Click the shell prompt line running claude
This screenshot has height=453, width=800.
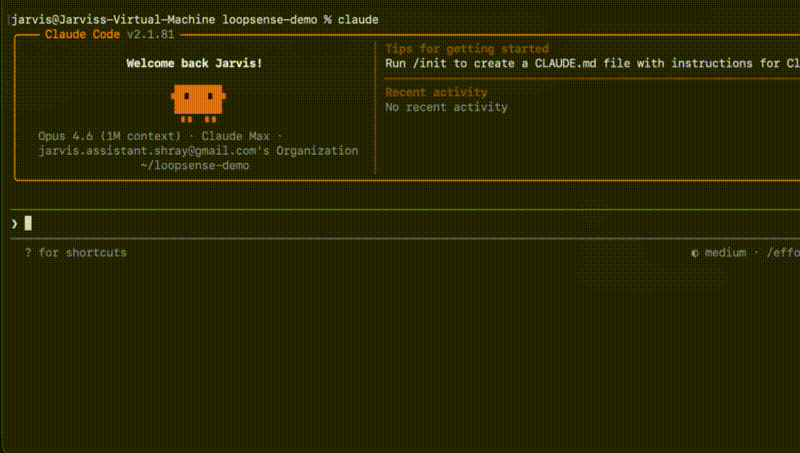click(x=195, y=20)
